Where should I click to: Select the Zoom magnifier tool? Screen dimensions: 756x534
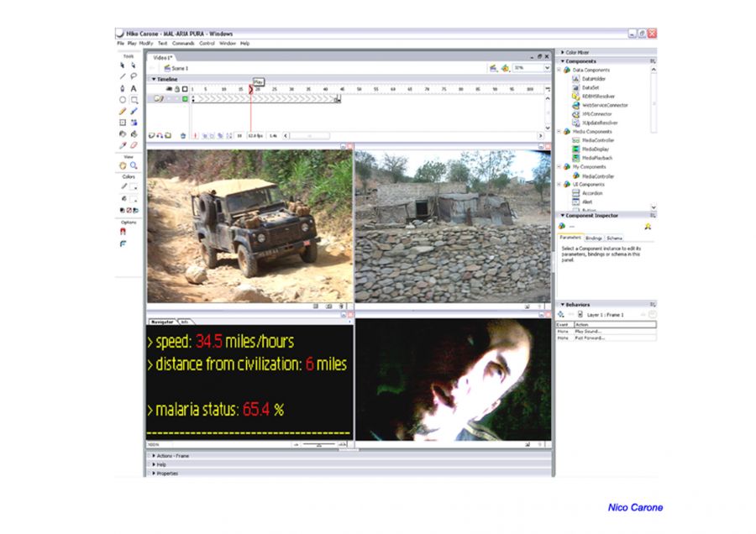(134, 165)
